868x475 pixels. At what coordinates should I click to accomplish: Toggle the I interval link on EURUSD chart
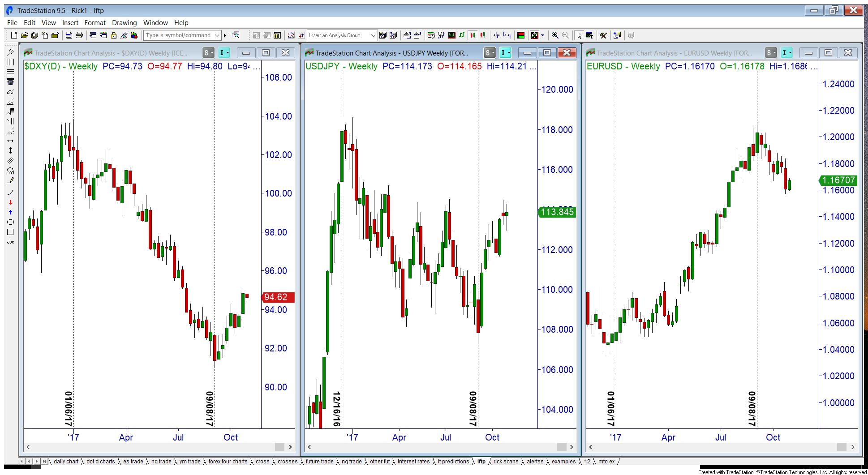786,53
